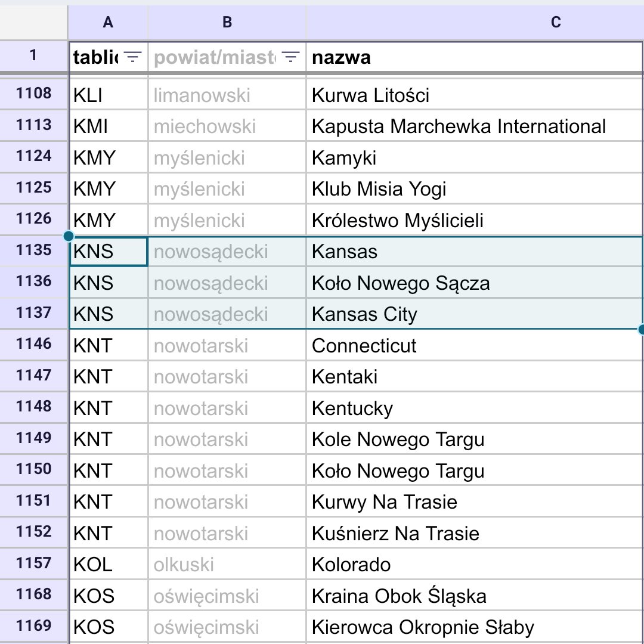Image resolution: width=644 pixels, height=644 pixels.
Task: Select column B header
Action: pos(227,22)
